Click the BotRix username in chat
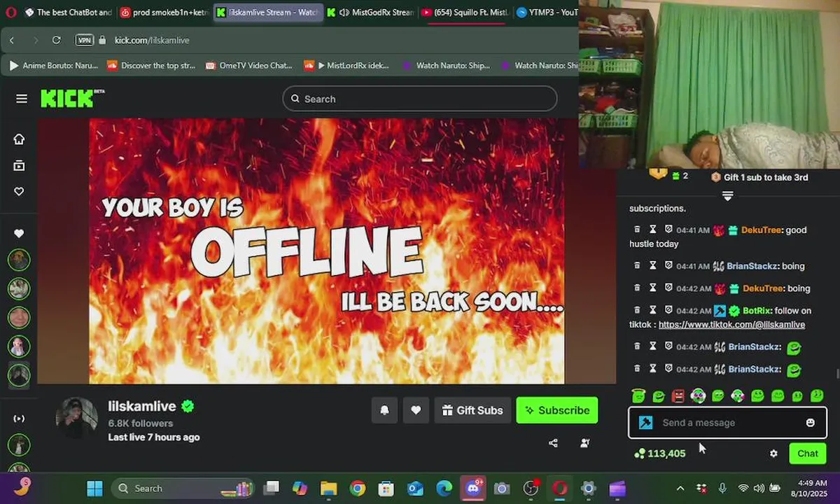Viewport: 840px width, 504px height. pos(757,310)
